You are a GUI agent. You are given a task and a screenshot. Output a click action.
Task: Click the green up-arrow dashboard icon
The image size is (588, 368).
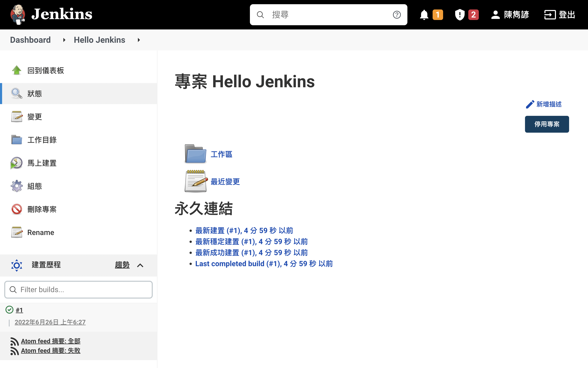point(17,70)
